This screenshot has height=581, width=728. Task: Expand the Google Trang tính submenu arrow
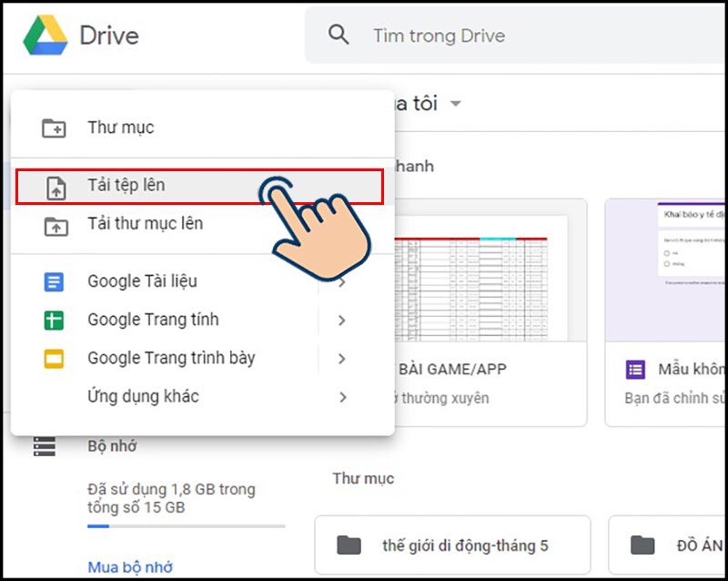click(342, 321)
